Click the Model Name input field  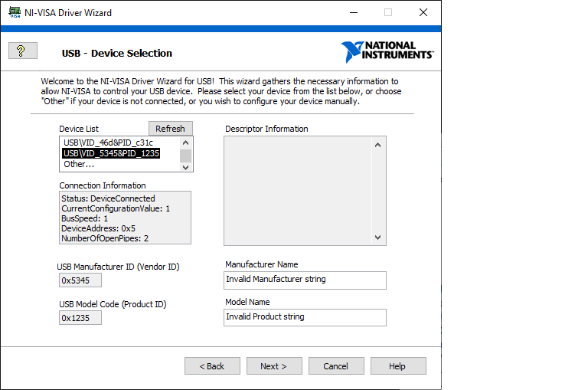[x=305, y=317]
